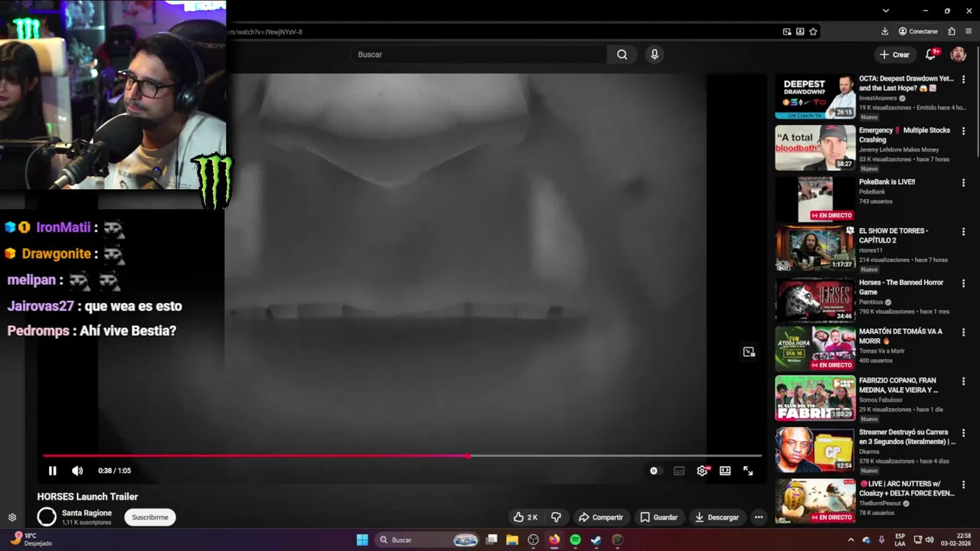980x551 pixels.
Task: Open Firefox extensions puzzle icon
Action: pos(952,31)
